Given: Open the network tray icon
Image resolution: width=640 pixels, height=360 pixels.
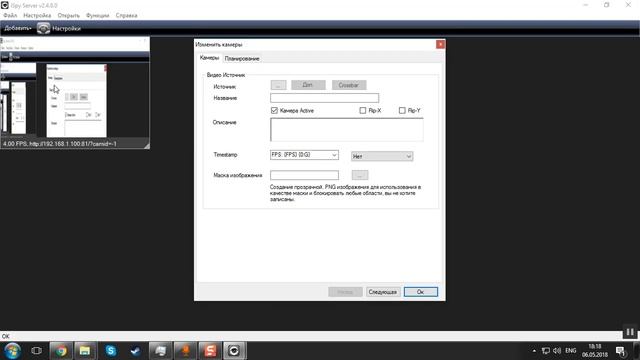Looking at the screenshot, I should tap(546, 351).
